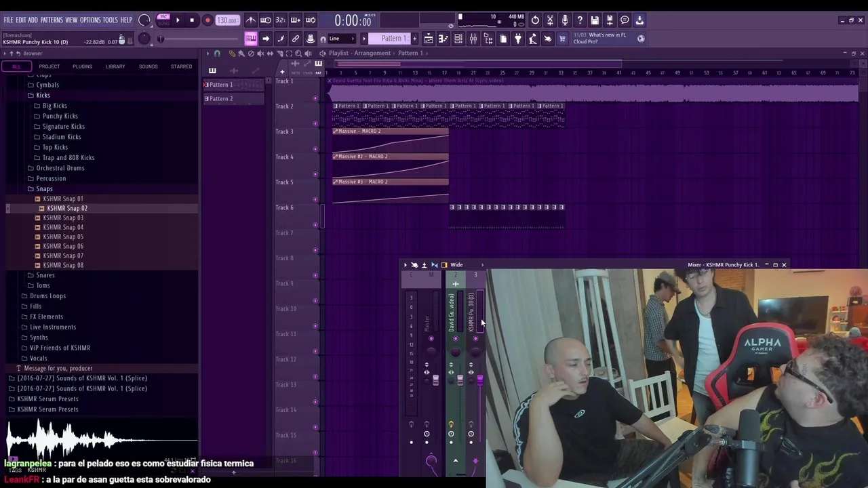
Task: Open the OPTIONS menu
Action: tap(90, 20)
